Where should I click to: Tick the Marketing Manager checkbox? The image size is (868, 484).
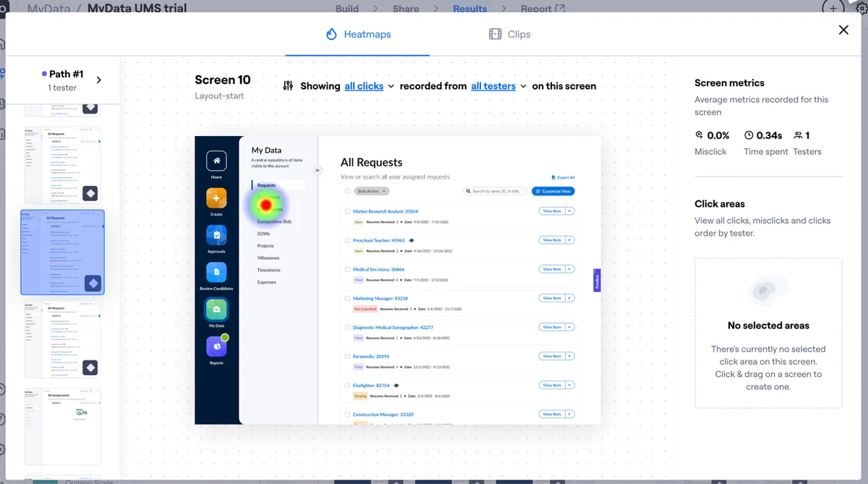coord(347,298)
